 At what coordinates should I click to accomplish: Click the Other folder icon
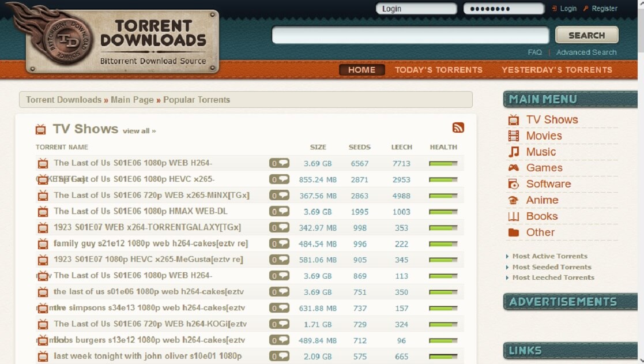pos(513,232)
